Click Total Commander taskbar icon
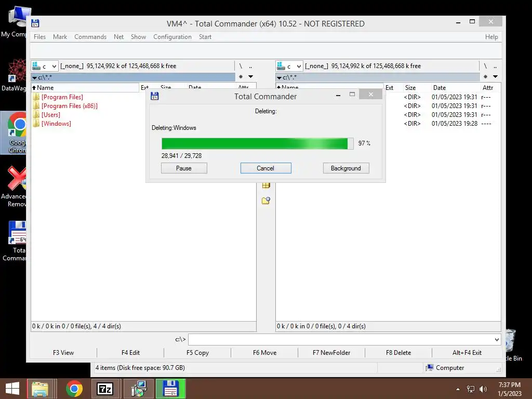The width and height of the screenshot is (532, 399). [x=170, y=389]
